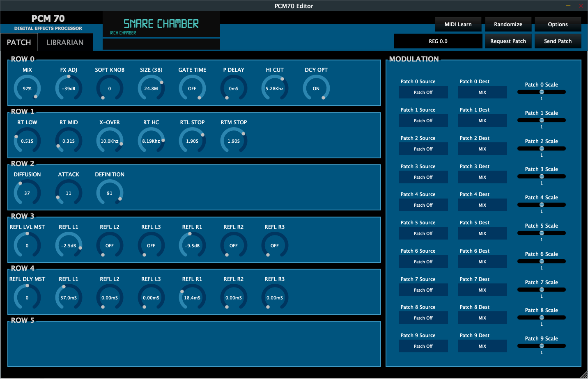The height and width of the screenshot is (379, 588).
Task: Click the MIX knob showing 97%
Action: point(27,88)
